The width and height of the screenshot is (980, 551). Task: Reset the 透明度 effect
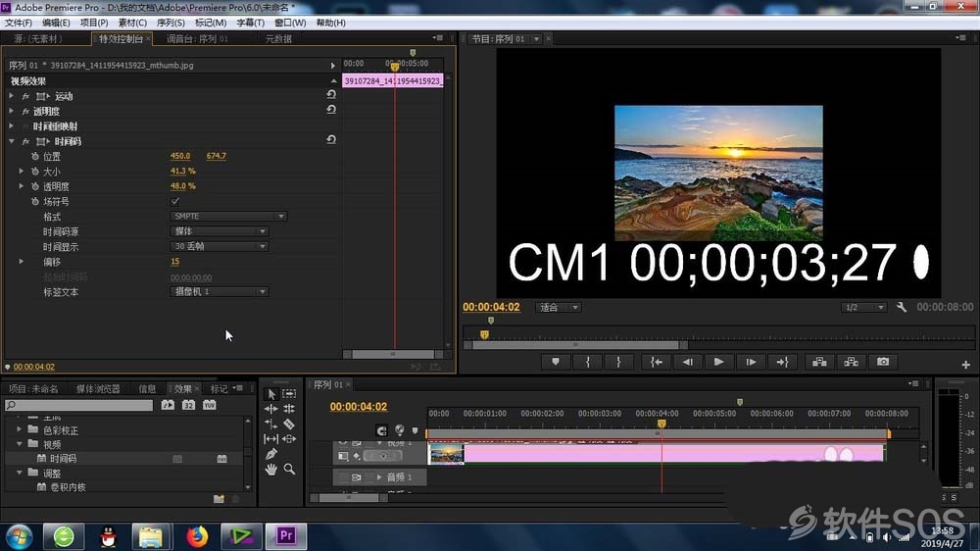tap(331, 110)
